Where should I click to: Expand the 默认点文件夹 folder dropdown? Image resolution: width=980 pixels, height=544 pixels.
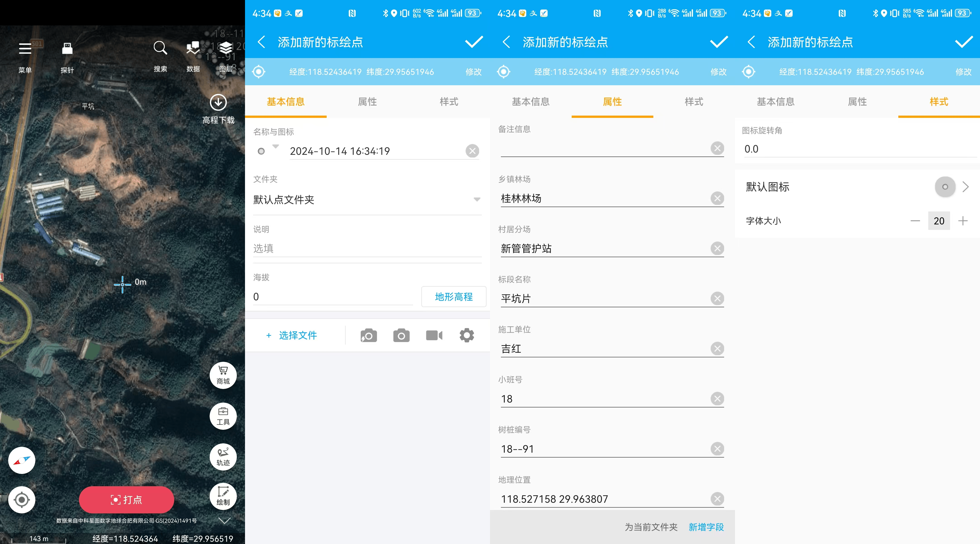[x=477, y=200]
